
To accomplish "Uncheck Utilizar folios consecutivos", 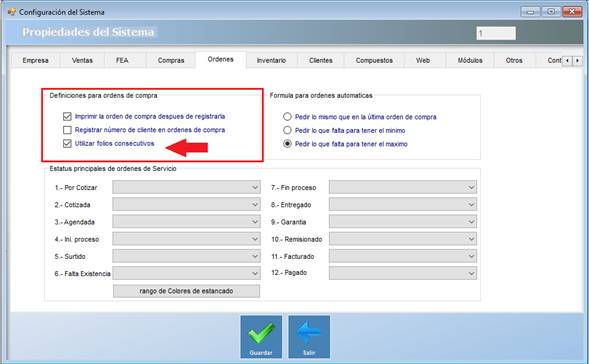I will [67, 143].
